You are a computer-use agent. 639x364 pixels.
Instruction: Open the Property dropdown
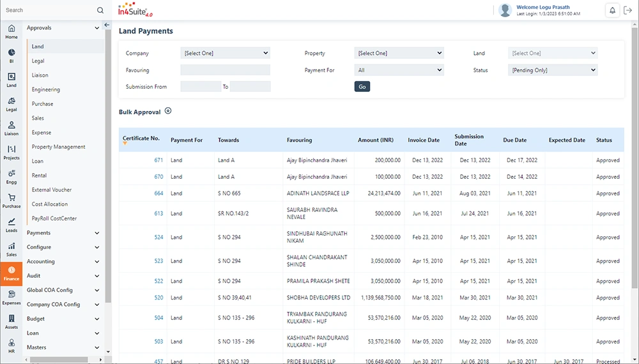[x=399, y=53]
